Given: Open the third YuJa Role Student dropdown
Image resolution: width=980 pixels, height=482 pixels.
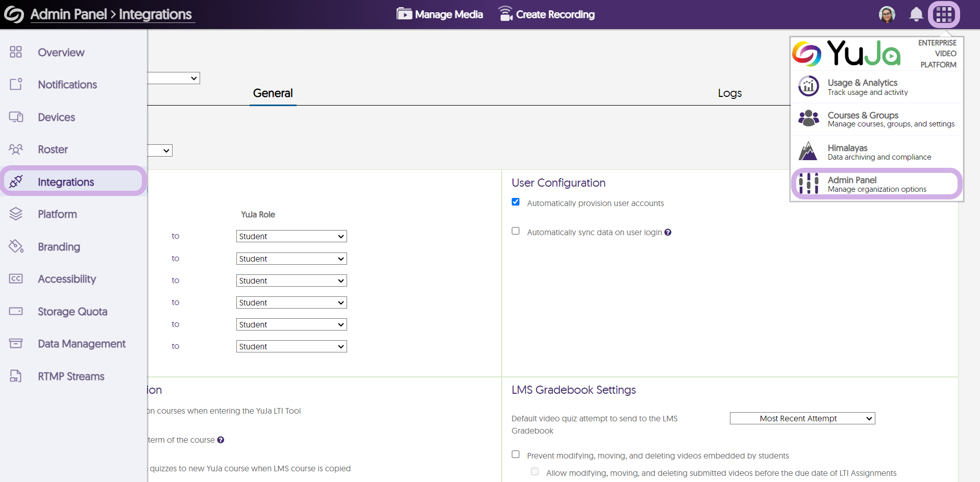Looking at the screenshot, I should [x=291, y=281].
